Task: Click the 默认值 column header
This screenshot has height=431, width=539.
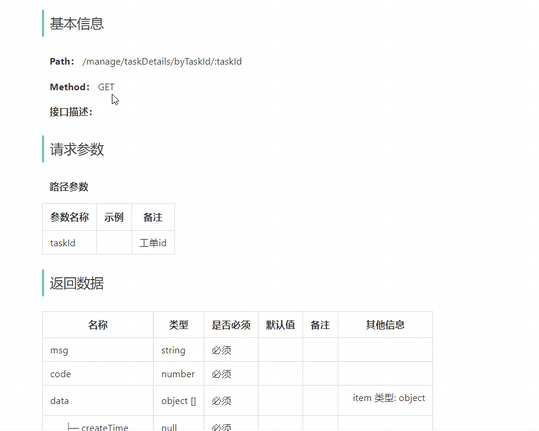Action: click(x=280, y=325)
